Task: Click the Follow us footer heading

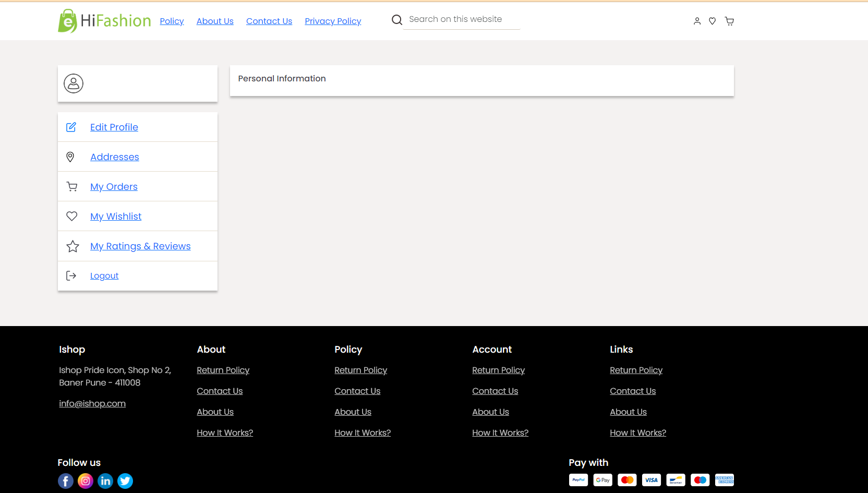Action: [x=79, y=462]
